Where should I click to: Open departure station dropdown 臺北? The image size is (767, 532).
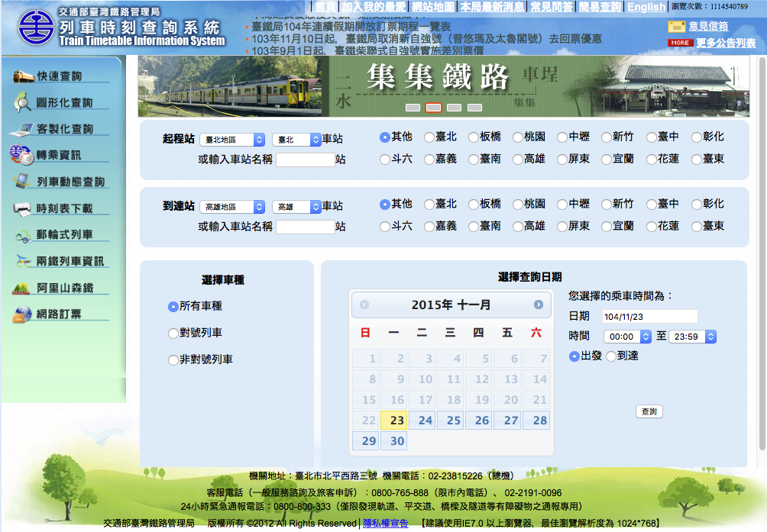coord(296,140)
